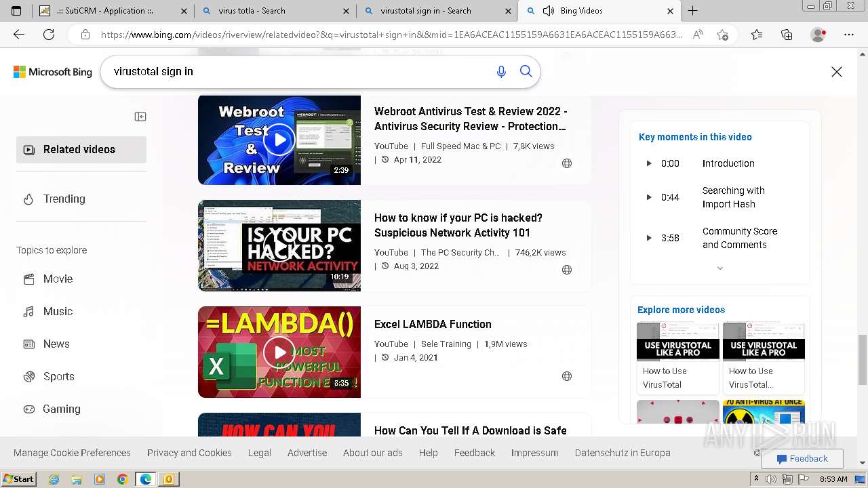
Task: Close the video overlay with the X icon
Action: 837,72
